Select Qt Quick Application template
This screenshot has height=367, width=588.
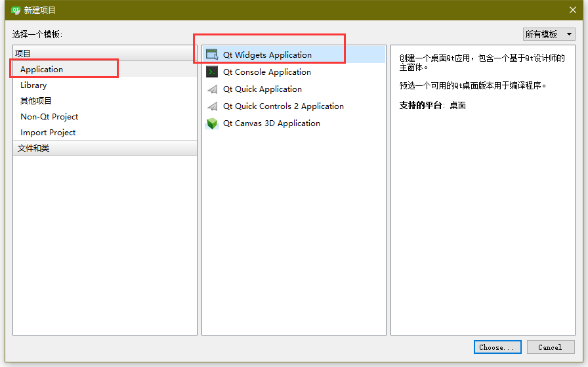(x=293, y=89)
